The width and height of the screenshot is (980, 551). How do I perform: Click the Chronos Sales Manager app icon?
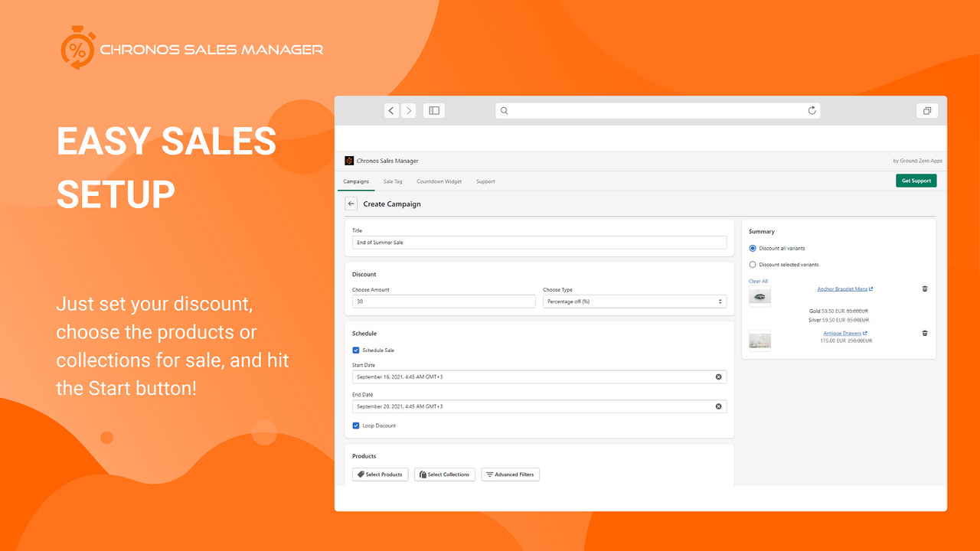click(x=349, y=161)
